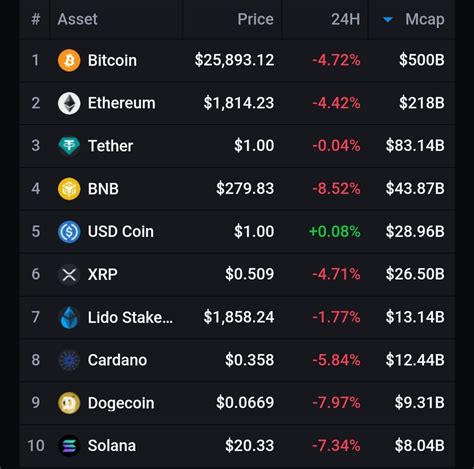
Task: Open the Ethereum asset name link
Action: pyautogui.click(x=122, y=103)
